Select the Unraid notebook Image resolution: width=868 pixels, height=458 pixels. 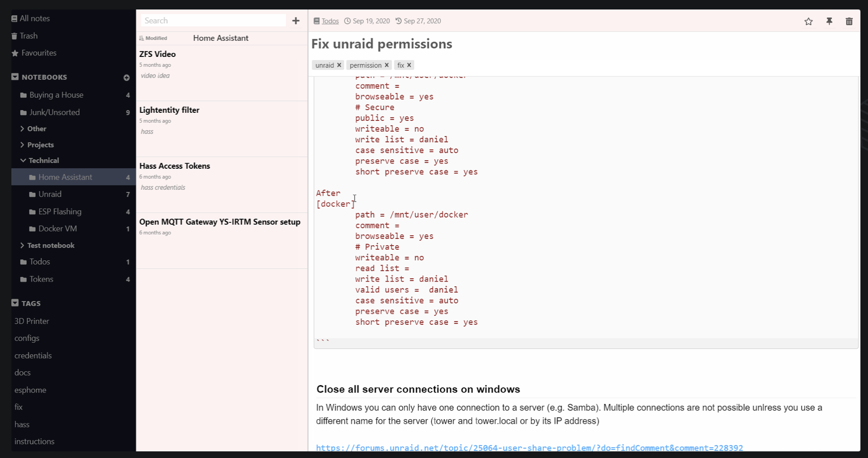tap(50, 194)
